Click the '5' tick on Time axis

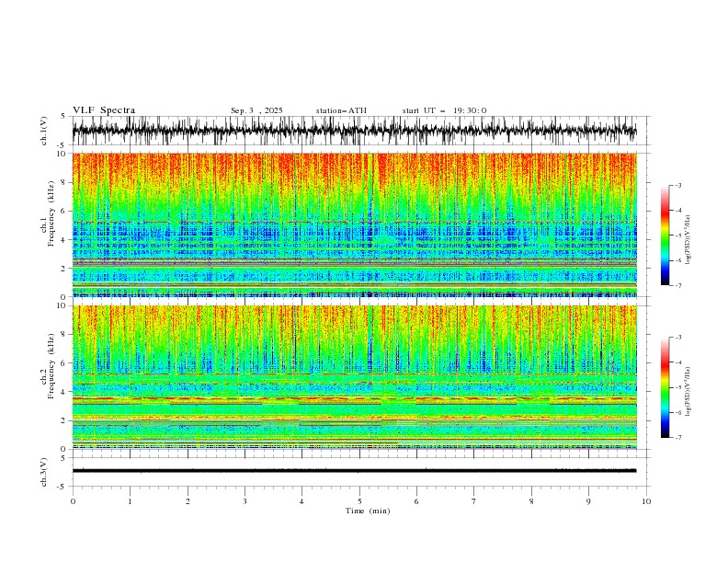(359, 501)
